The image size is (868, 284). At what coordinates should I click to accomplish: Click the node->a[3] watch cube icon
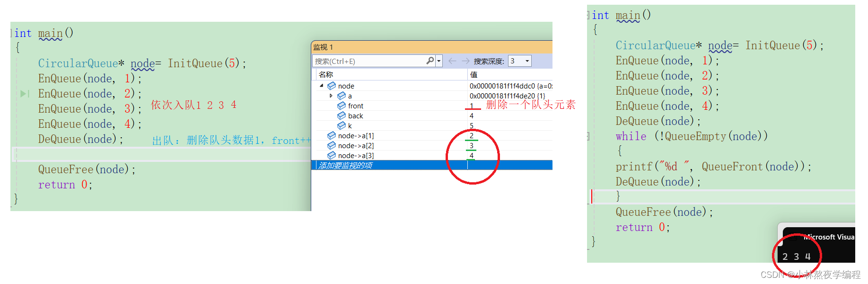[x=332, y=155]
